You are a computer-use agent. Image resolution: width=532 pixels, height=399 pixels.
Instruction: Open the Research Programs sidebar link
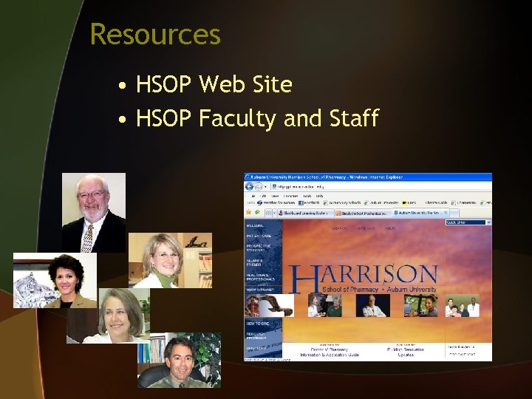tap(256, 336)
